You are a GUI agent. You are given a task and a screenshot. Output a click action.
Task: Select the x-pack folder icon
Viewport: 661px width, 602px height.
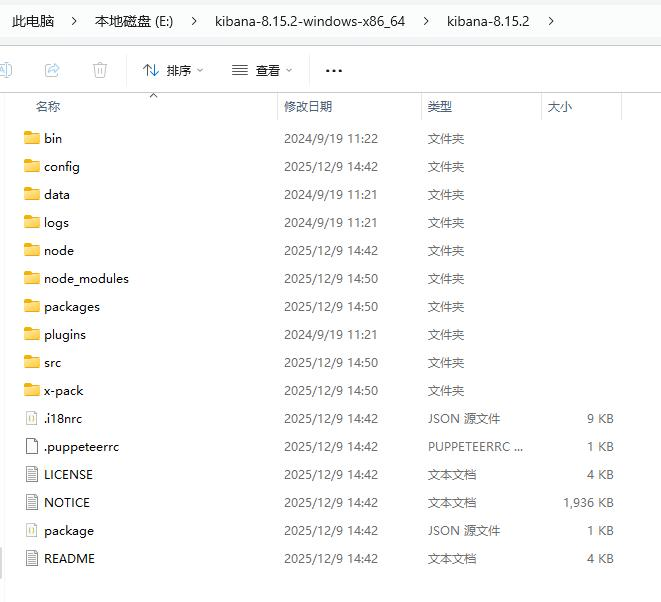[32, 390]
